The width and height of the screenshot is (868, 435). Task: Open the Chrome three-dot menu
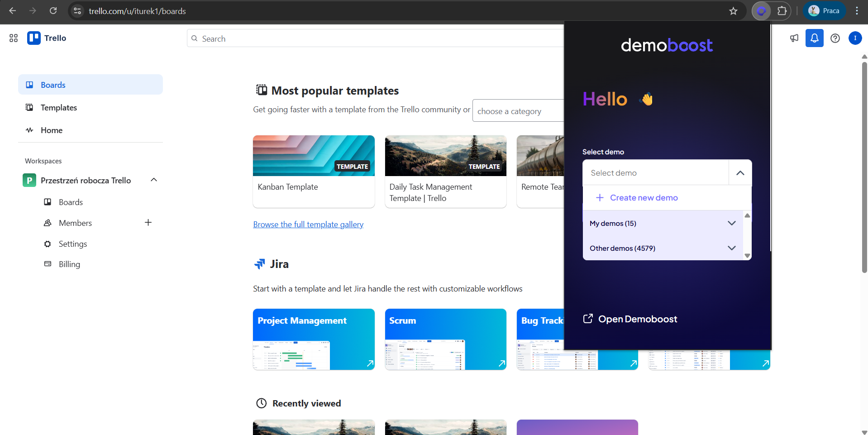pos(857,11)
